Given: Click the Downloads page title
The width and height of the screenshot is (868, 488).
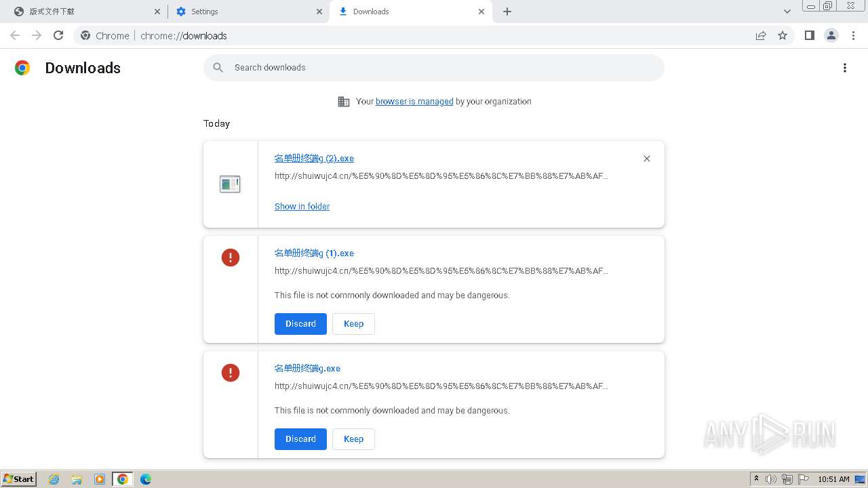Looking at the screenshot, I should (x=83, y=68).
